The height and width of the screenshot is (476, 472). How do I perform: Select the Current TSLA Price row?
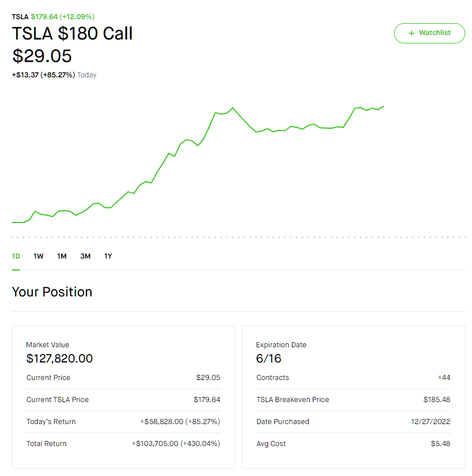123,400
